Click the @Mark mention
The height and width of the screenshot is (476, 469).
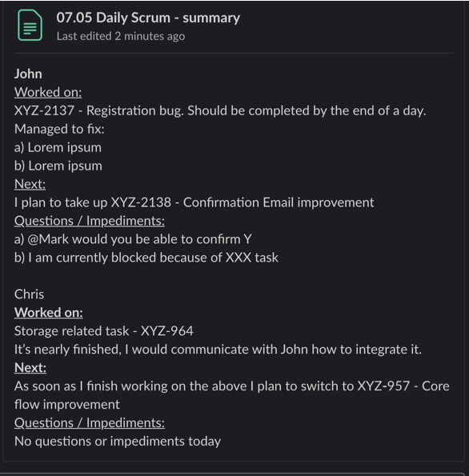pyautogui.click(x=48, y=239)
